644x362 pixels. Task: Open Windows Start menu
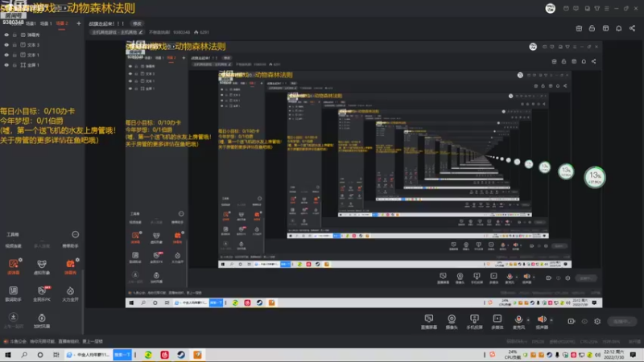click(x=8, y=355)
